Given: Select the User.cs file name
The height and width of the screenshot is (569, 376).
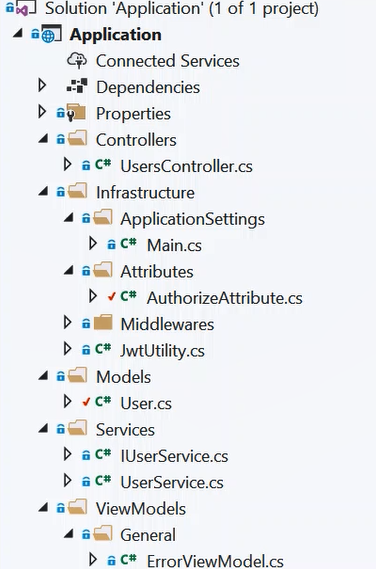Looking at the screenshot, I should tap(146, 403).
